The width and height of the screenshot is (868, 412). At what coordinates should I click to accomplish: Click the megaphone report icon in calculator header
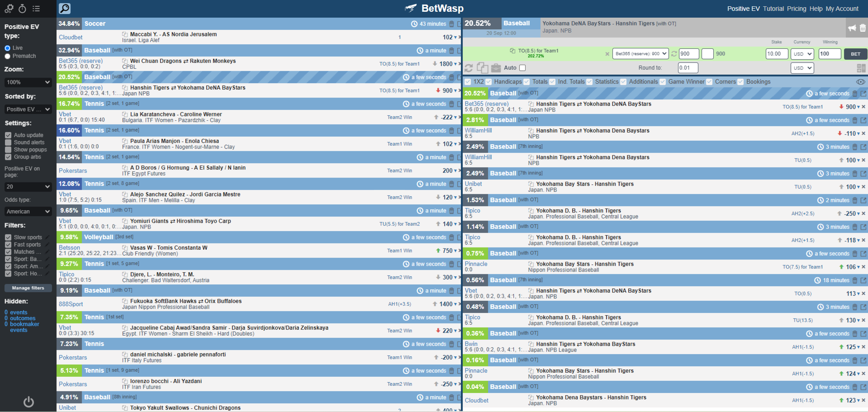(x=852, y=28)
